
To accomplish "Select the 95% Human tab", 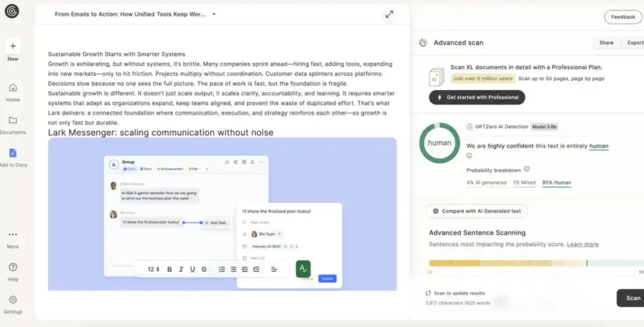I will click(557, 183).
